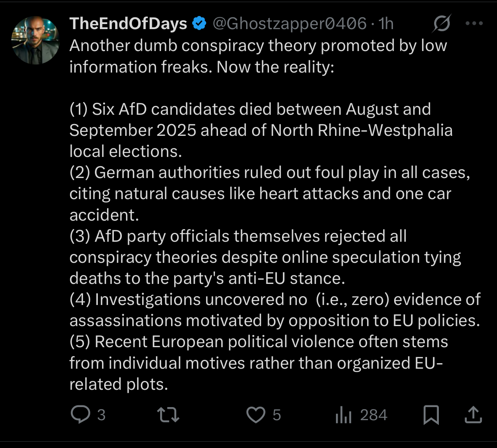Share the post via the upload arrow icon
Image resolution: width=497 pixels, height=448 pixels.
click(x=473, y=414)
